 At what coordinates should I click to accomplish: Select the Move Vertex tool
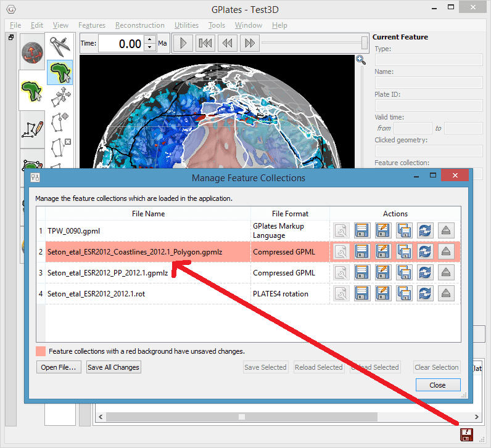[60, 96]
